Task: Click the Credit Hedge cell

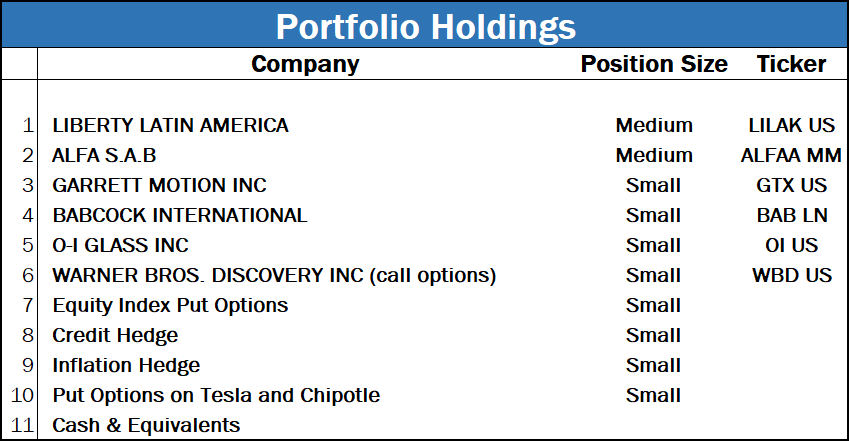Action: pos(115,336)
